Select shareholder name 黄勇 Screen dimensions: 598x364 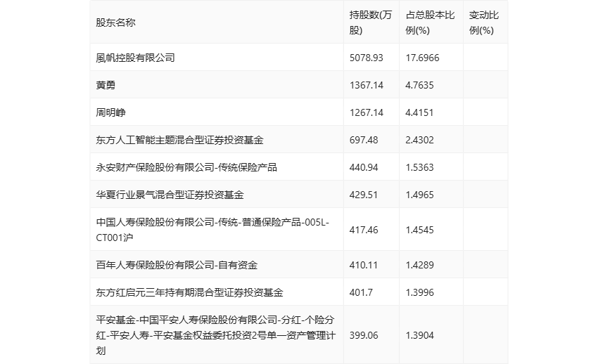[x=106, y=85]
